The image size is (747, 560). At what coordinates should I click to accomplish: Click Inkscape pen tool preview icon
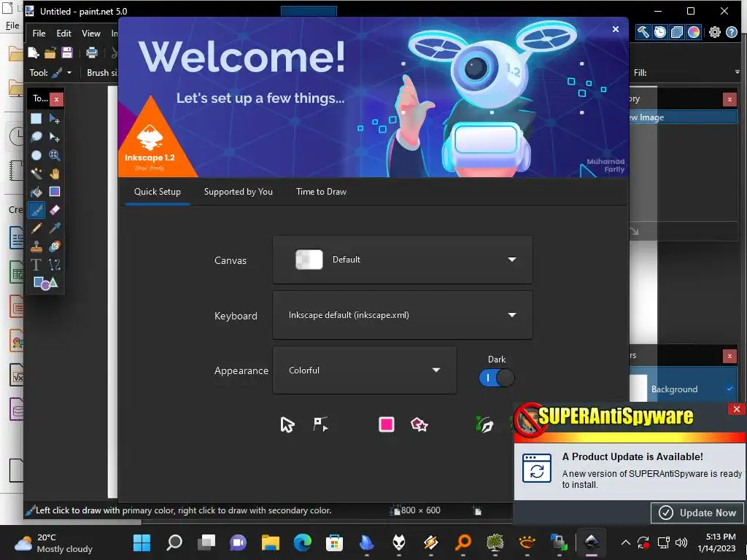(484, 424)
